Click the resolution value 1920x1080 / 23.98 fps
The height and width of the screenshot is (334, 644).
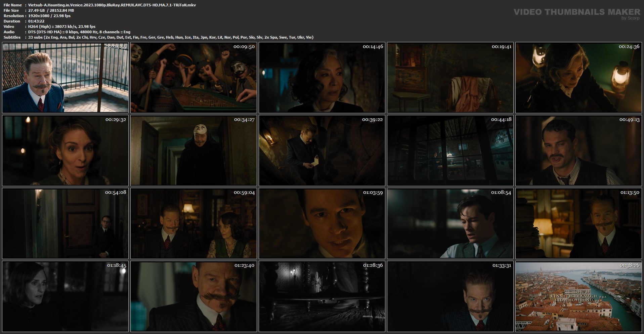[49, 16]
